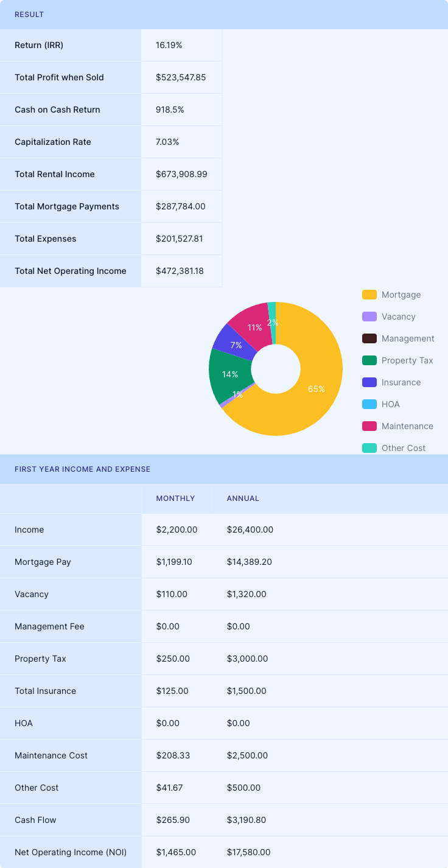The image size is (448, 868).
Task: Click the RESULT section header
Action: 29,15
